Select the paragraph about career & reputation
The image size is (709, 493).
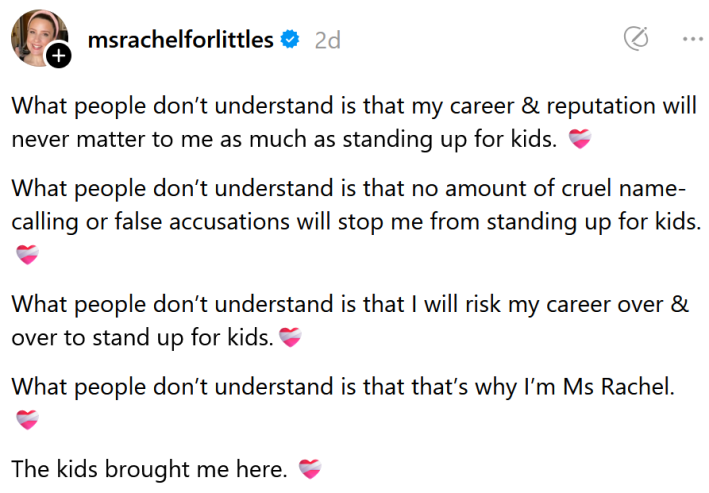coord(350,123)
